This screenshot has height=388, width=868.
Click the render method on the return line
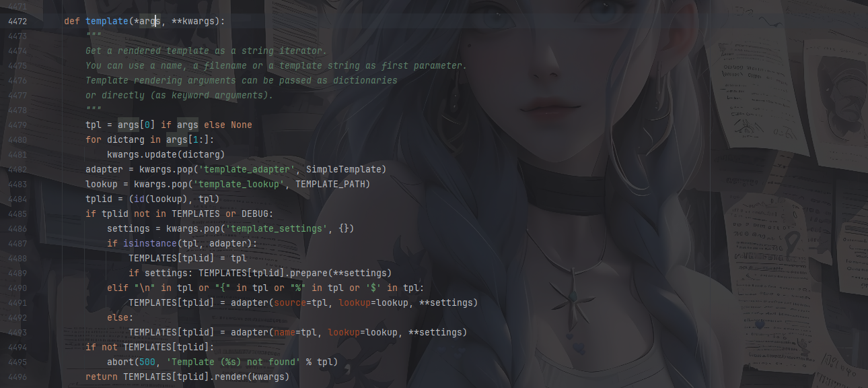coord(230,377)
